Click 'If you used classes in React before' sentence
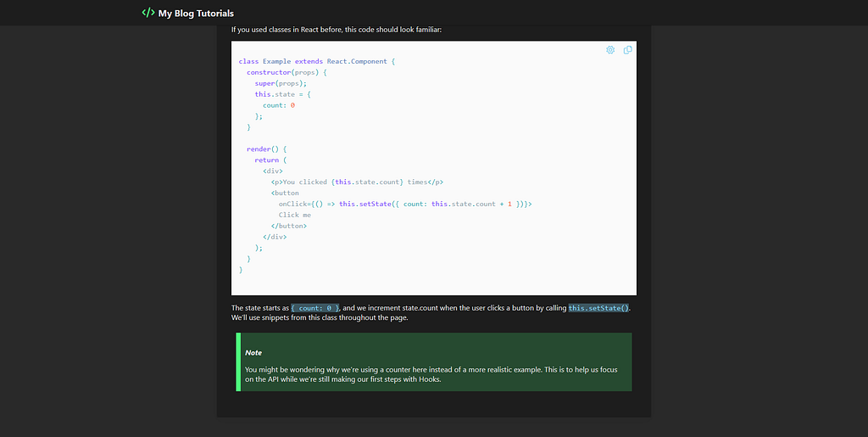 tap(337, 30)
